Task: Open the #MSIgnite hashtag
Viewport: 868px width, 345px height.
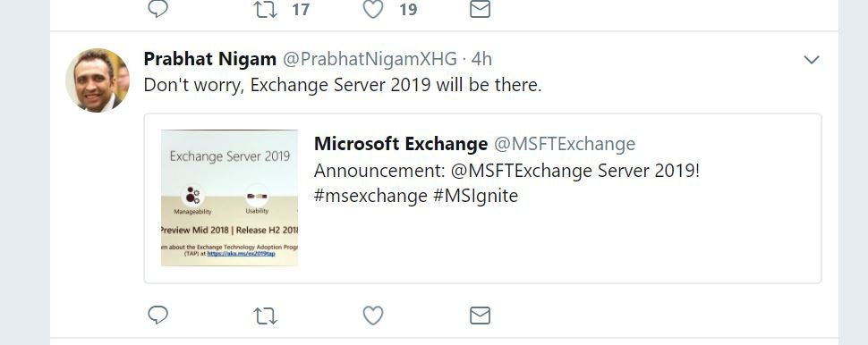Action: pyautogui.click(x=475, y=196)
